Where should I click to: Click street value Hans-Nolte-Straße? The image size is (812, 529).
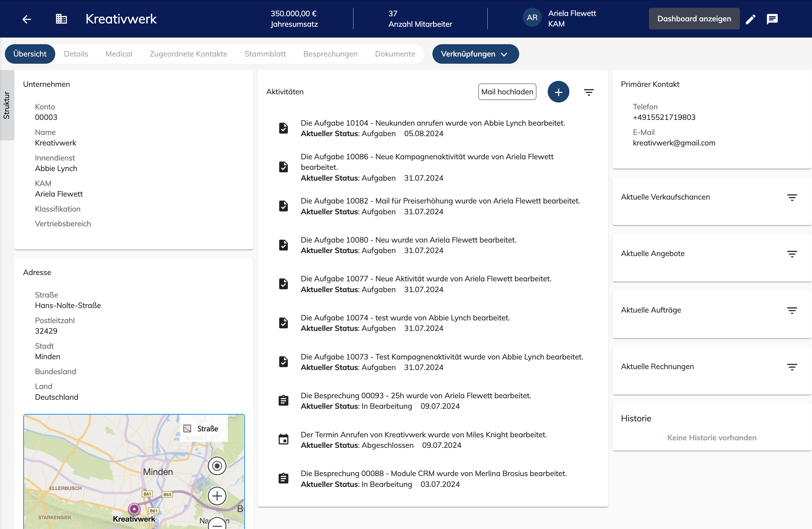coord(68,305)
